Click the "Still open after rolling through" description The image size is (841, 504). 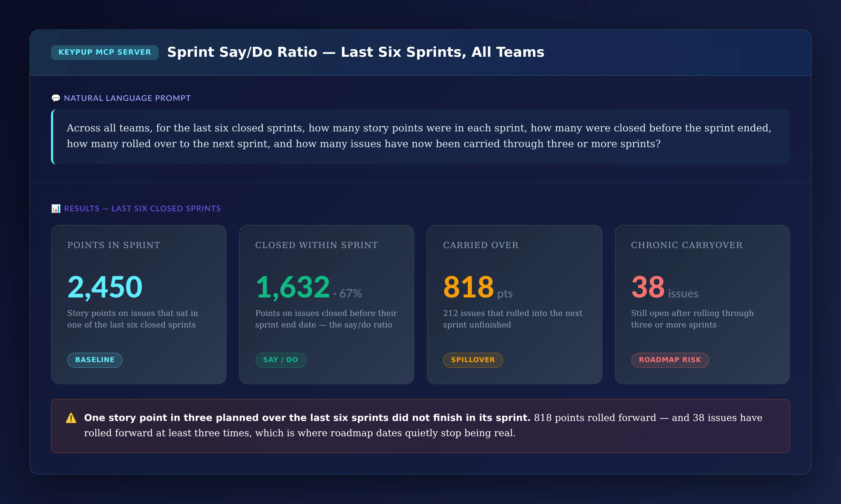(692, 319)
